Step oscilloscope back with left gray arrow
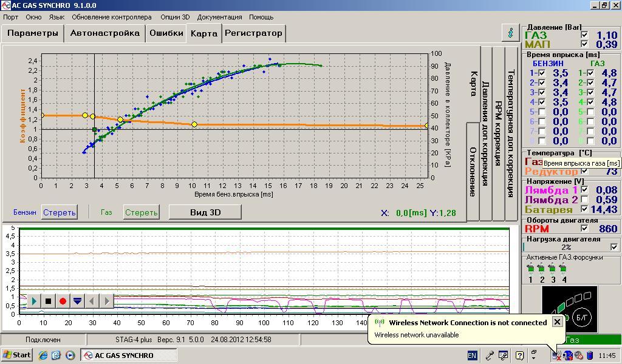The height and width of the screenshot is (364, 622). (92, 301)
